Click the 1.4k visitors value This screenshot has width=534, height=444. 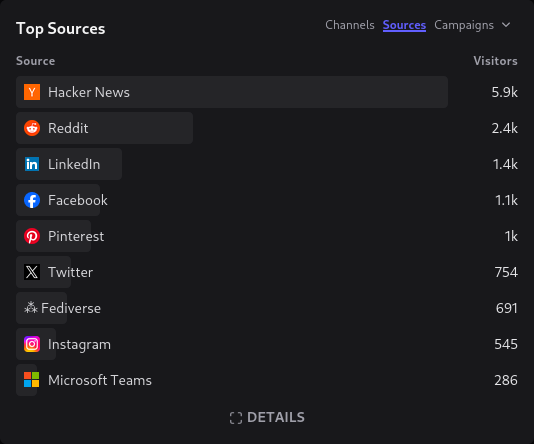[505, 164]
